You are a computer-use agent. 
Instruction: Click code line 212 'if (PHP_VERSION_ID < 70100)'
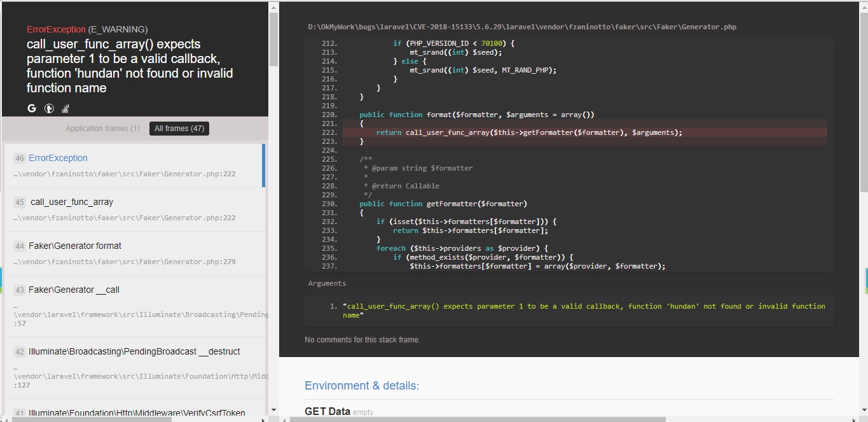pyautogui.click(x=453, y=43)
